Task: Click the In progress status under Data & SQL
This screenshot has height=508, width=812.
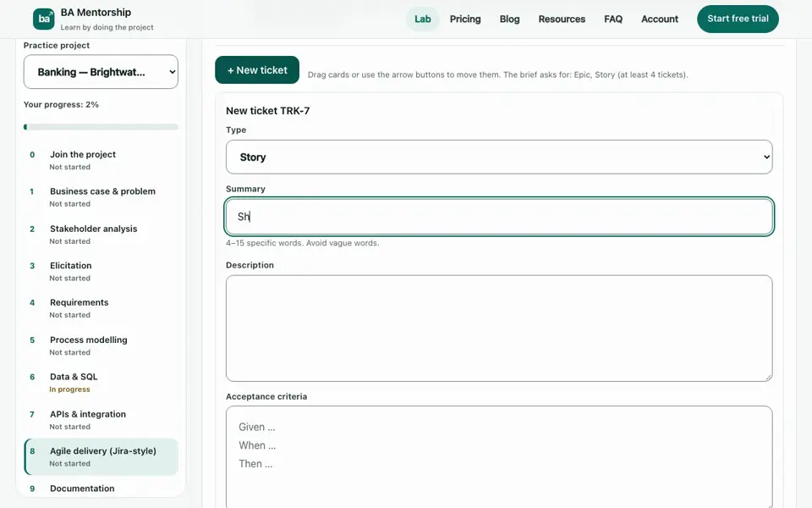Action: 69,389
